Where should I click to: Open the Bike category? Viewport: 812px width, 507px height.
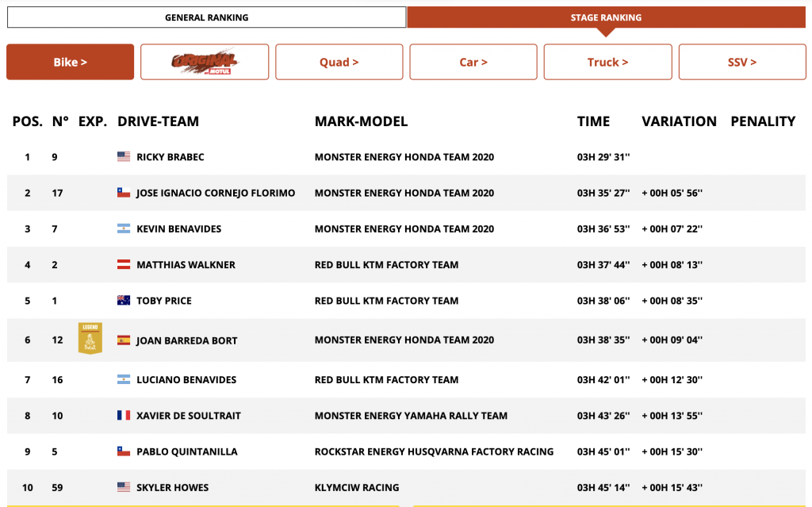pyautogui.click(x=70, y=62)
